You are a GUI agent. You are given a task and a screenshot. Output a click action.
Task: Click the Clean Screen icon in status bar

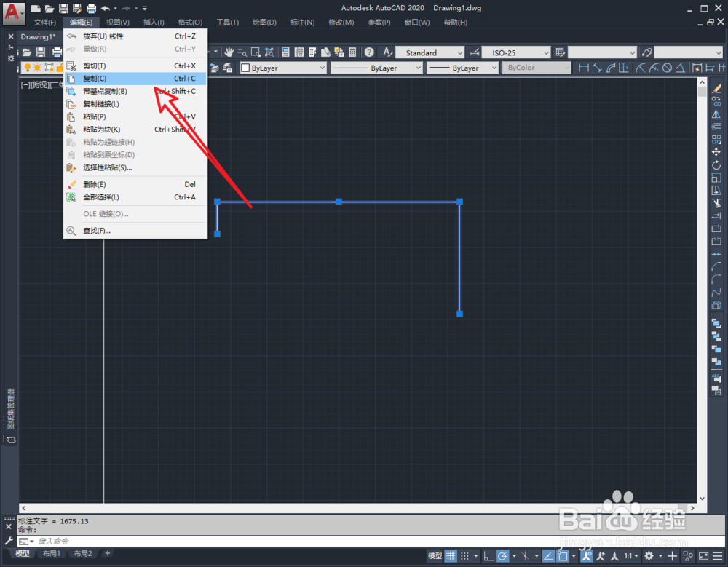point(704,556)
